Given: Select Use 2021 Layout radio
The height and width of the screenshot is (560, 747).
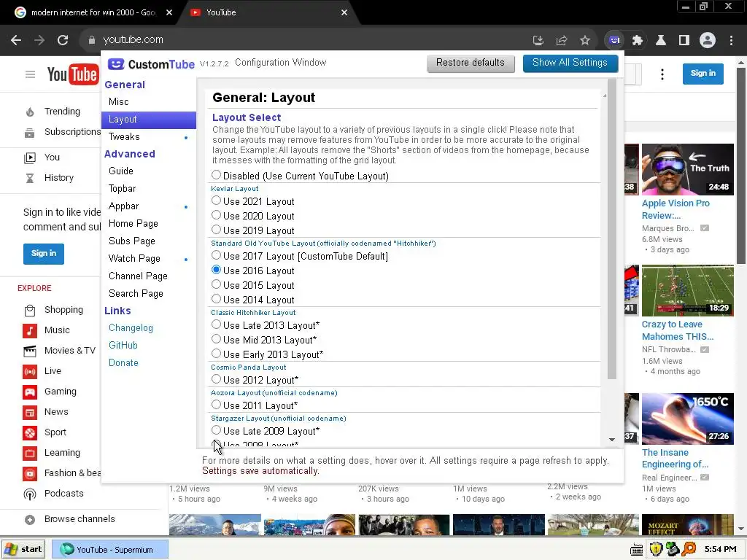Looking at the screenshot, I should [x=216, y=201].
